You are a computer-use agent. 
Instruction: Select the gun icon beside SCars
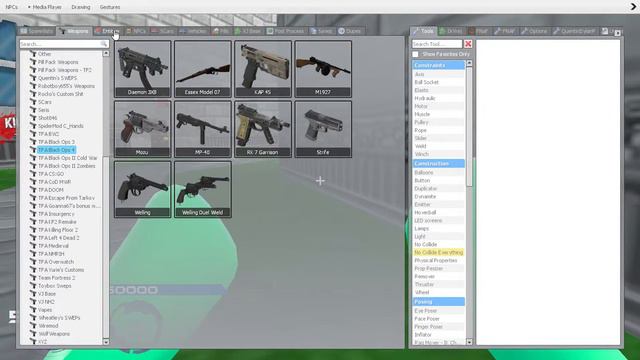pos(33,102)
